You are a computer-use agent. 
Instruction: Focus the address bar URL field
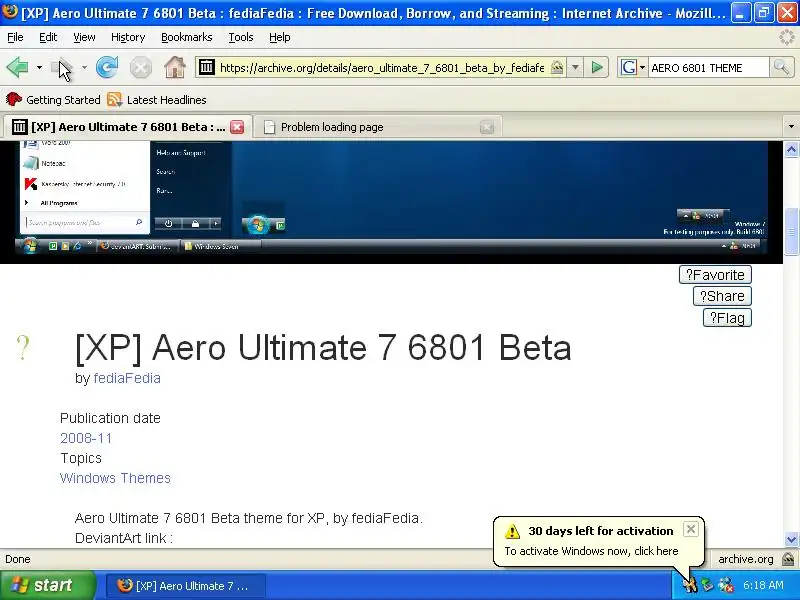coord(382,67)
